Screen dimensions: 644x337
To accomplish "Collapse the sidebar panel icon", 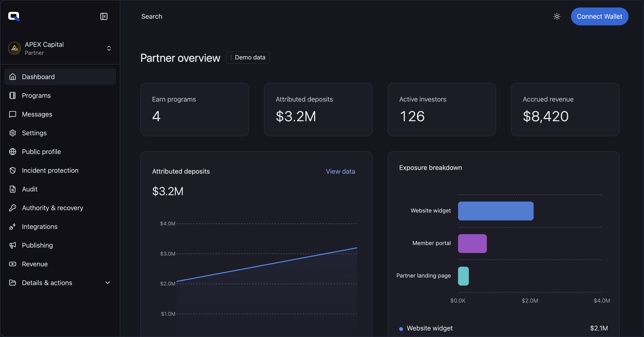I will pyautogui.click(x=104, y=17).
